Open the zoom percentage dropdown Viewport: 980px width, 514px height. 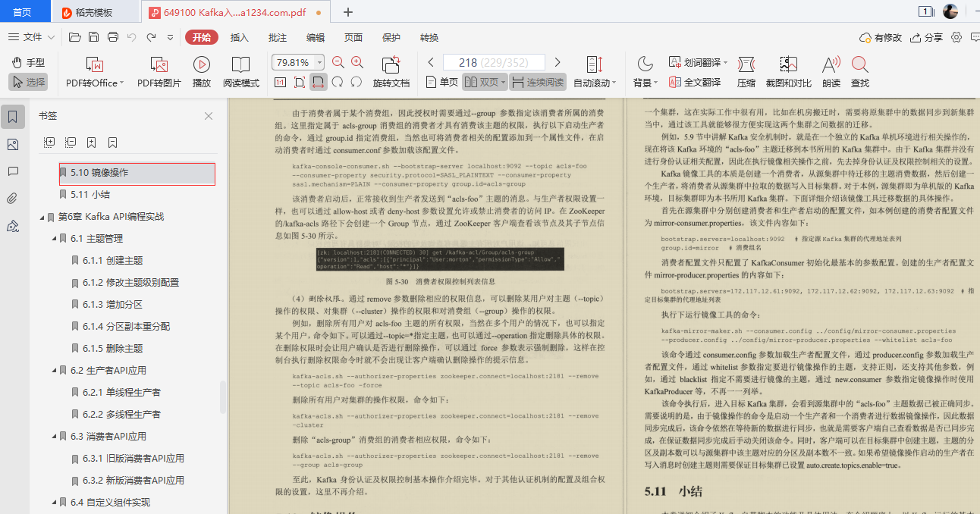click(x=321, y=63)
